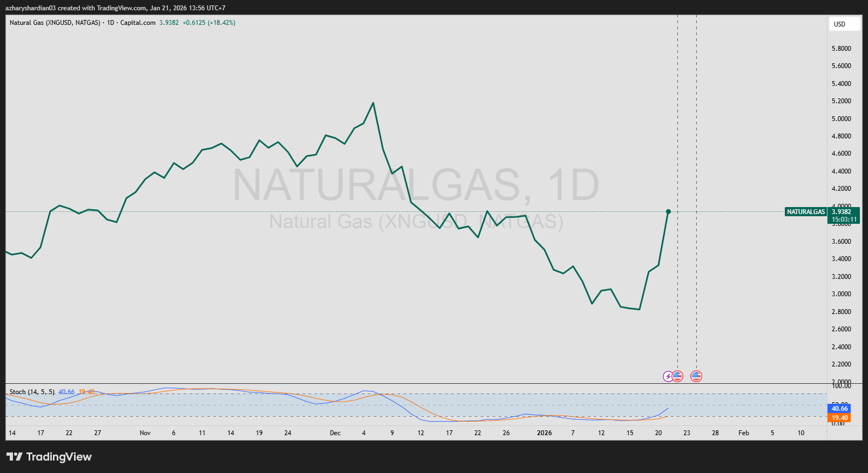Open the first US flag economic event marker
The width and height of the screenshot is (868, 473).
[x=678, y=376]
